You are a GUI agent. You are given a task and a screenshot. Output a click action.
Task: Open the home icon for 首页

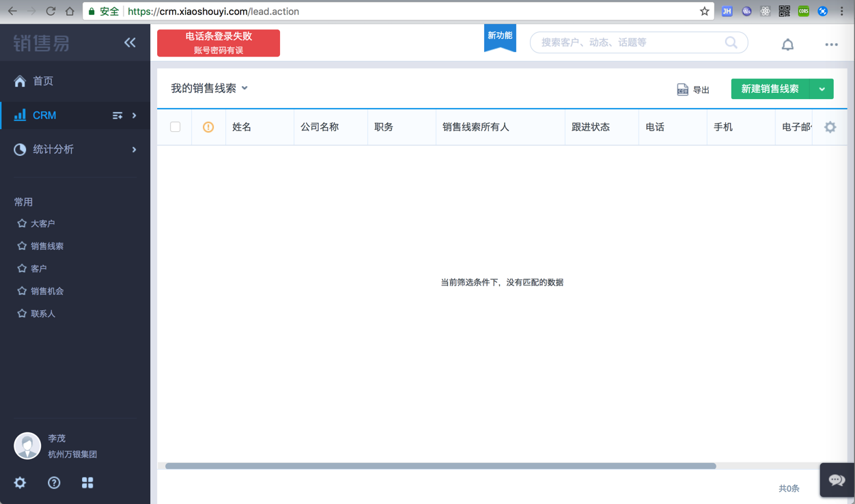20,81
